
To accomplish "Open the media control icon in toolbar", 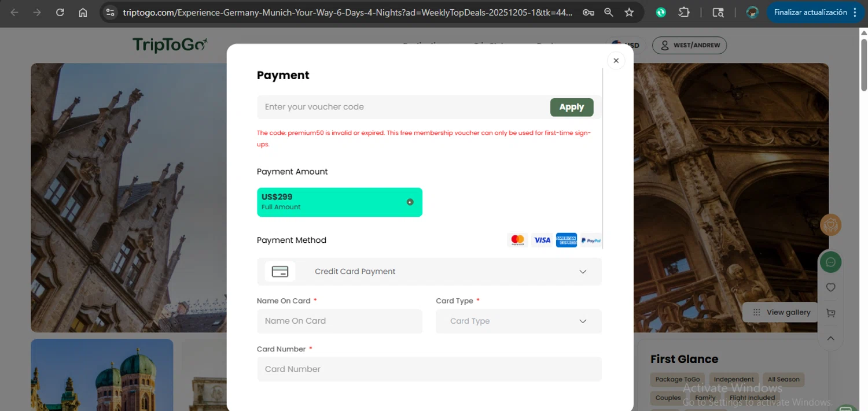I will (x=718, y=12).
